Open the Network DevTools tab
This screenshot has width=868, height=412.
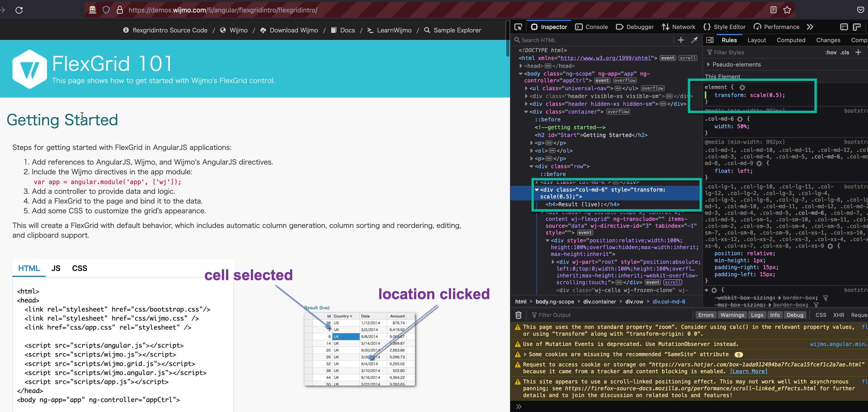pyautogui.click(x=678, y=27)
